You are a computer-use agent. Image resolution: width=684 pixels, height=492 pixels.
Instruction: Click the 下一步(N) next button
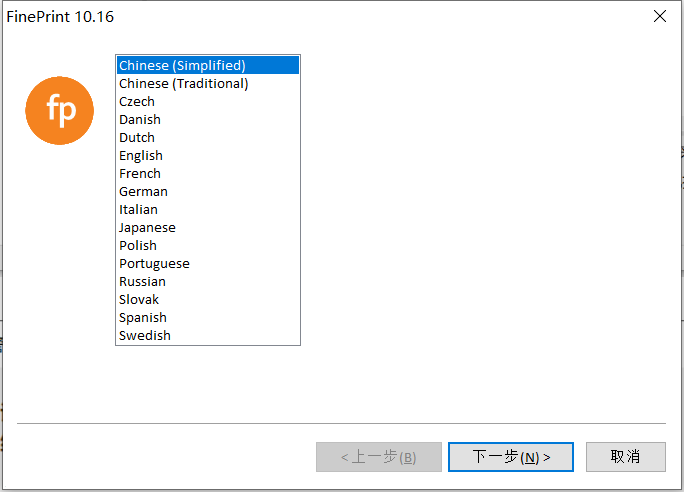pos(511,457)
